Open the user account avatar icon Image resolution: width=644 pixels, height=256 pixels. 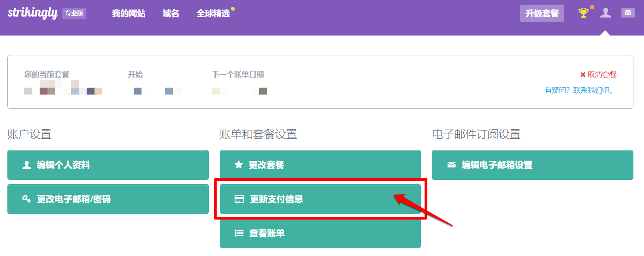point(605,13)
